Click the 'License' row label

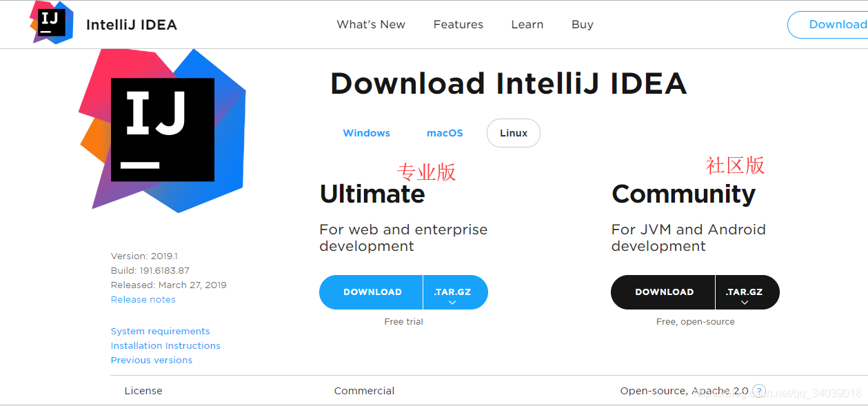click(143, 391)
